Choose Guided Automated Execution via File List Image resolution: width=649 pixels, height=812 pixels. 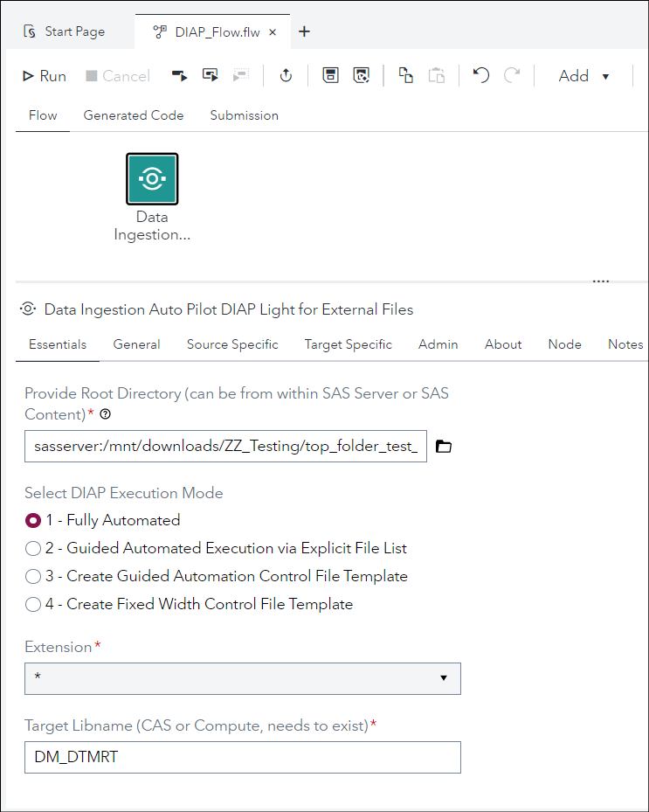[x=33, y=549]
